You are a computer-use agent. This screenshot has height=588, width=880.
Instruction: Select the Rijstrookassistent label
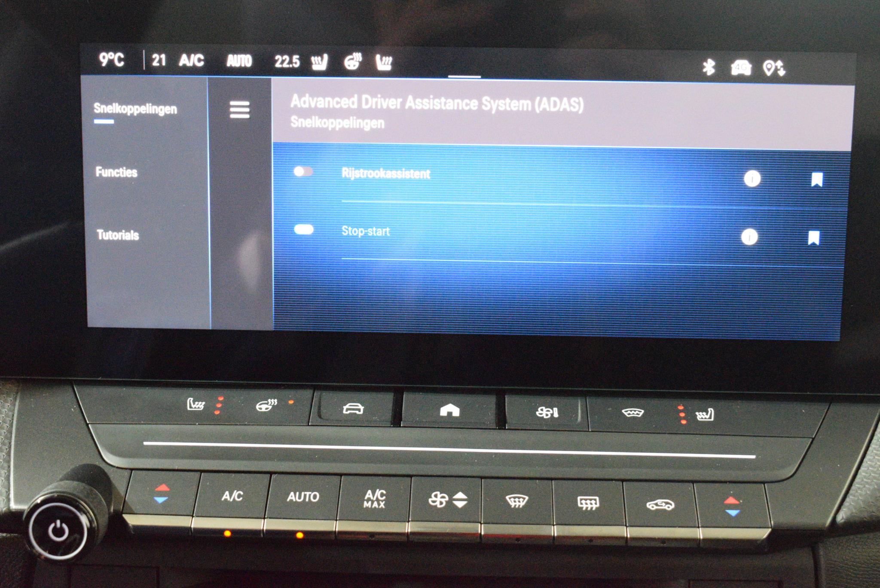(x=385, y=174)
